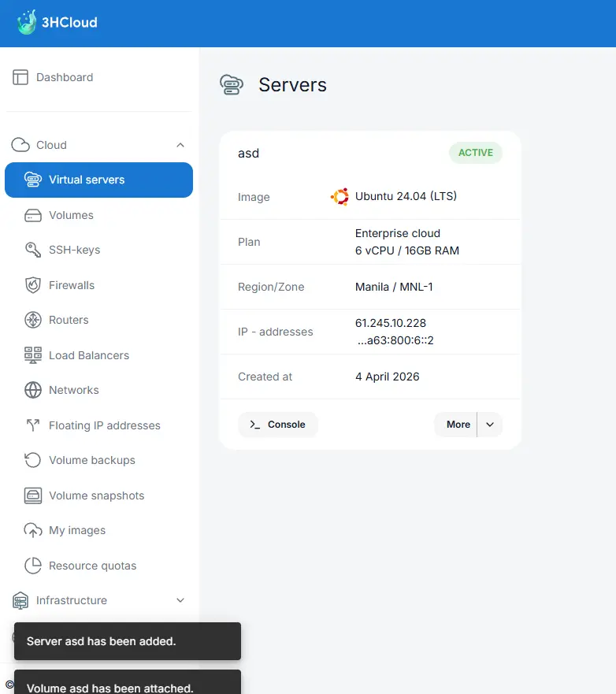The width and height of the screenshot is (616, 694).
Task: Click the Resource quotas pie chart icon
Action: [33, 565]
